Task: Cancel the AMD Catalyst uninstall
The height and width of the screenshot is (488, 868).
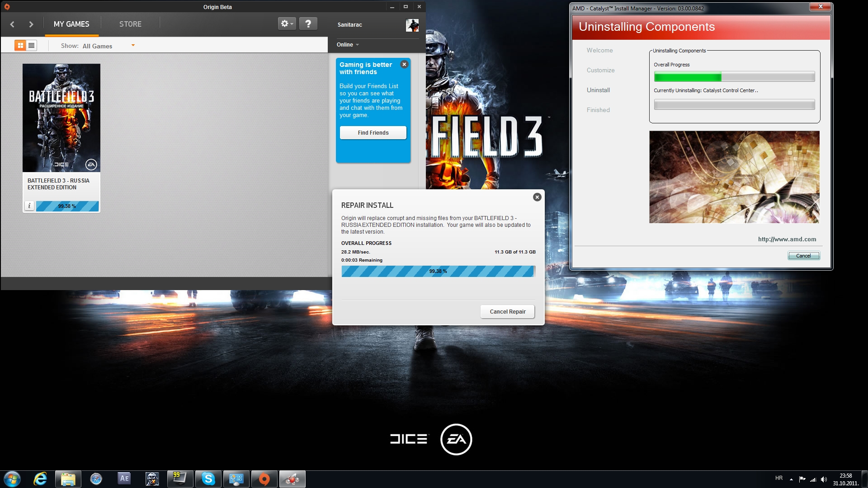Action: (803, 256)
